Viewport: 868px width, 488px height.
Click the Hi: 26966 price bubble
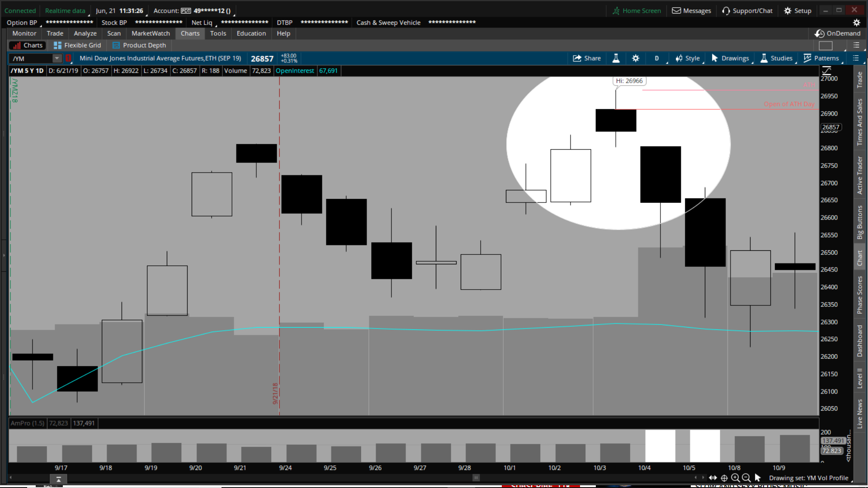(x=629, y=81)
